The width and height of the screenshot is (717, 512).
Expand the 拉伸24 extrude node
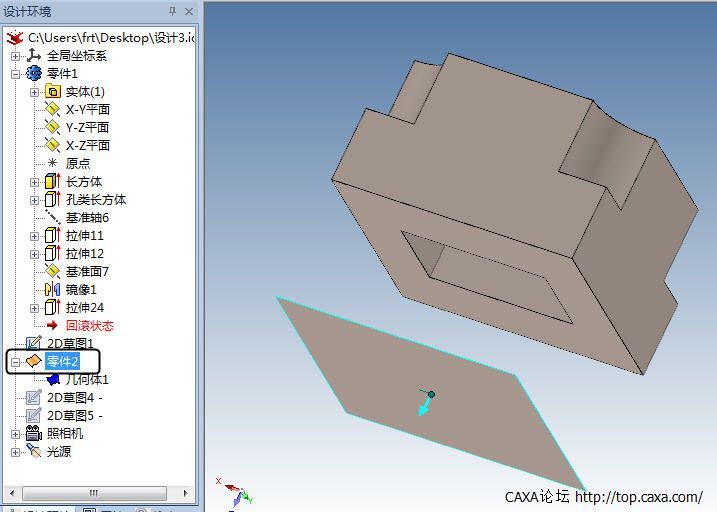[34, 308]
